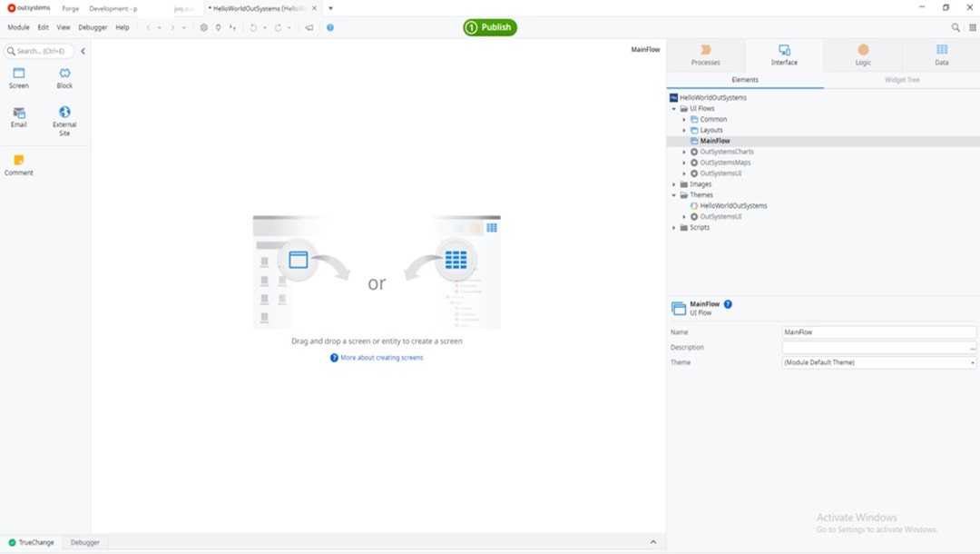Screen dimensions: 980x554
Task: Collapse the Themes folder in the tree
Action: (x=673, y=195)
